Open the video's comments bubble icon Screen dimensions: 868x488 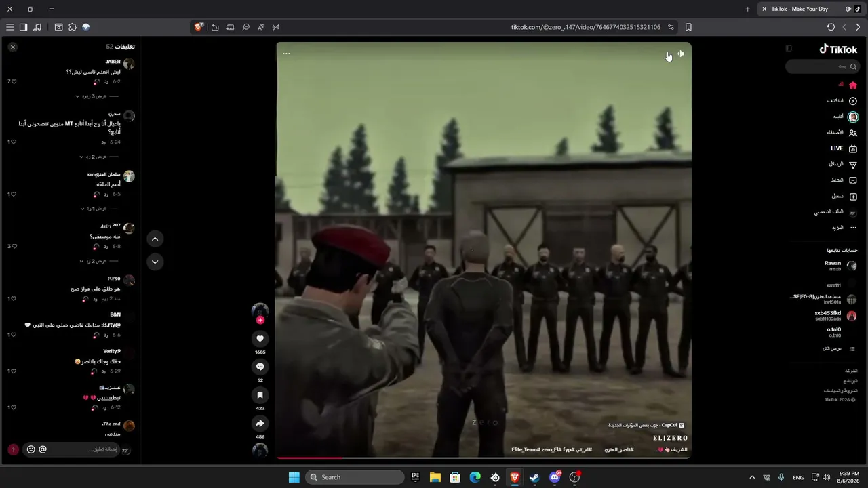(x=260, y=367)
